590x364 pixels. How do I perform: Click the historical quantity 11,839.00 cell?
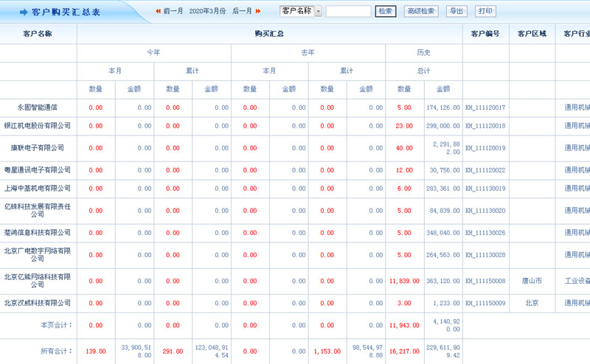403,281
